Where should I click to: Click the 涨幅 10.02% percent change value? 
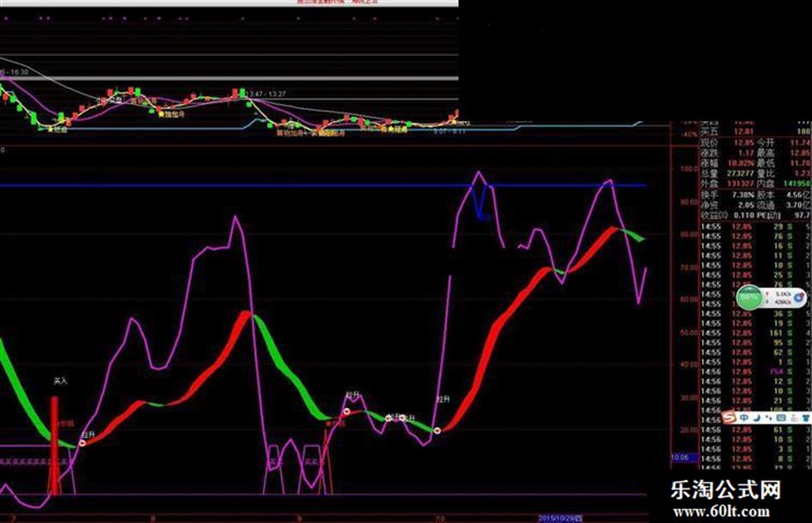click(x=741, y=163)
